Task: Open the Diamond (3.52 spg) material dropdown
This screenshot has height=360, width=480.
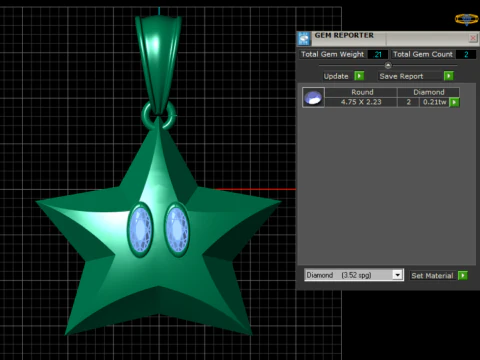Action: [354, 275]
